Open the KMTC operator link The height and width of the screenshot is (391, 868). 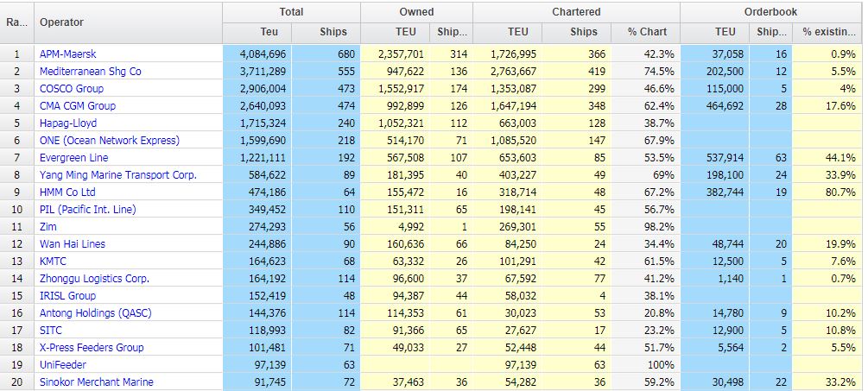[53, 261]
